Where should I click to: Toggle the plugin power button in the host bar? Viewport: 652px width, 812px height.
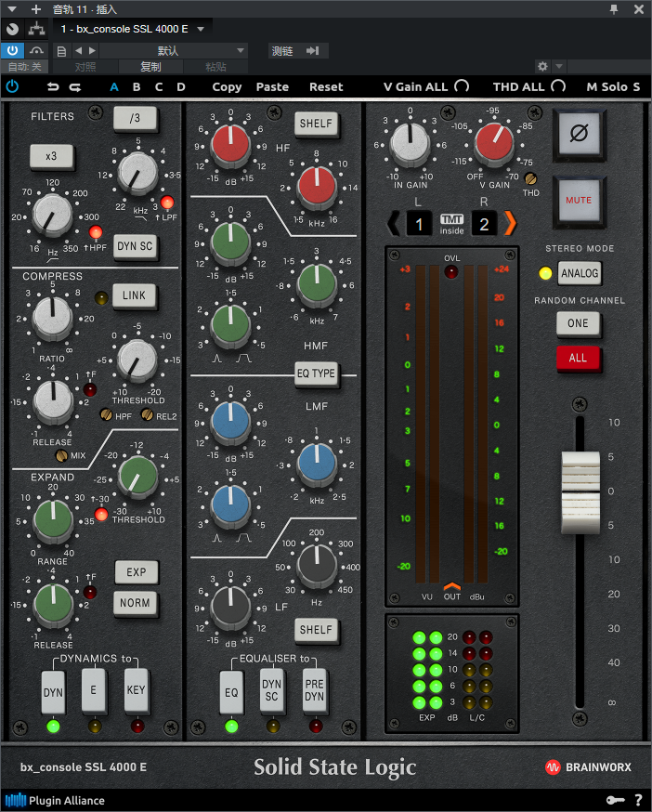pos(12,50)
